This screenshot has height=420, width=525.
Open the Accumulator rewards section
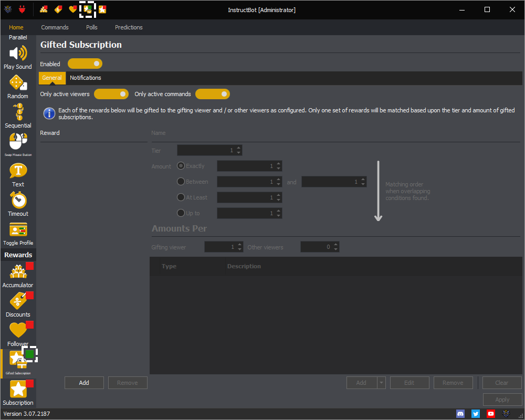pyautogui.click(x=18, y=276)
